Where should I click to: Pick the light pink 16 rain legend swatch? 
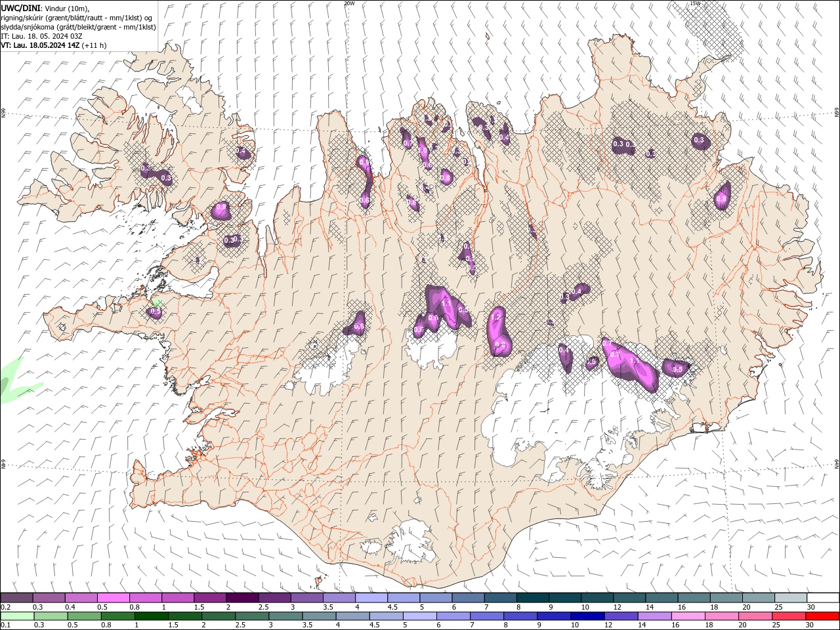pyautogui.click(x=688, y=616)
